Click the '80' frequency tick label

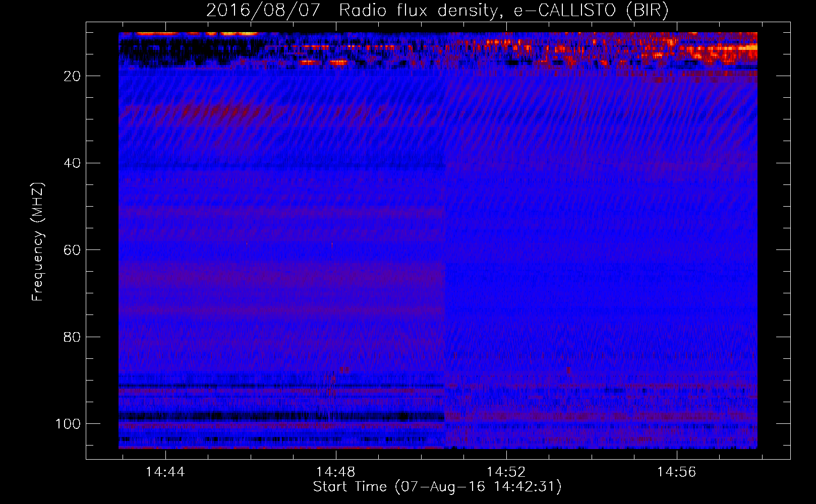pos(72,337)
